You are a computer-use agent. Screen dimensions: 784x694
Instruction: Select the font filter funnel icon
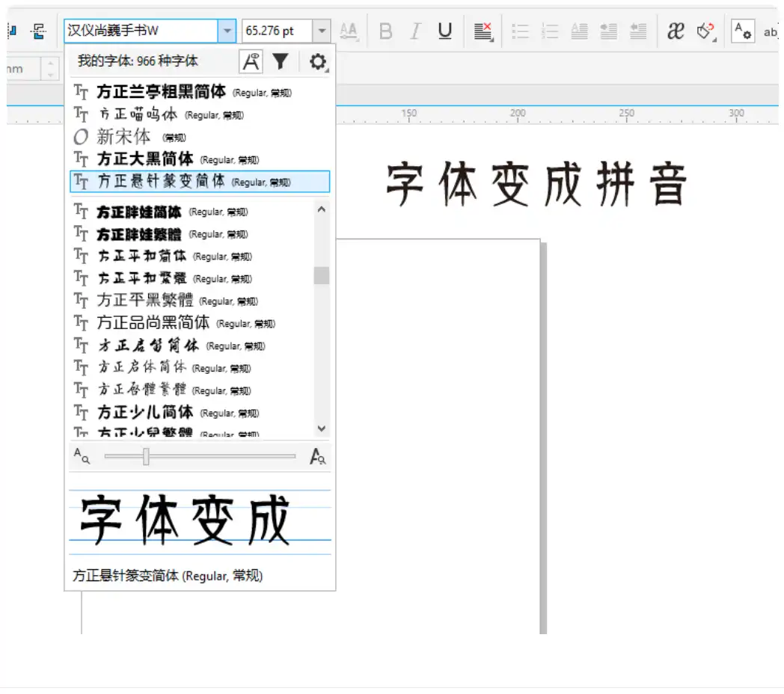click(281, 61)
